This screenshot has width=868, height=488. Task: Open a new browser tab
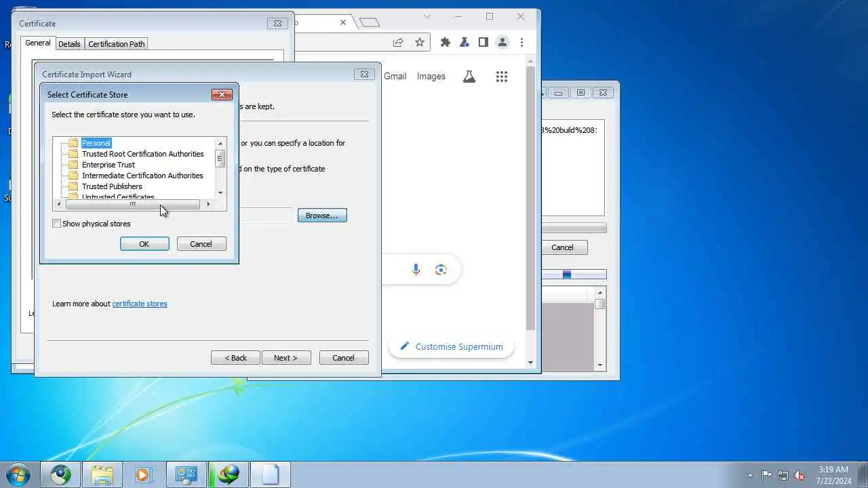point(370,22)
